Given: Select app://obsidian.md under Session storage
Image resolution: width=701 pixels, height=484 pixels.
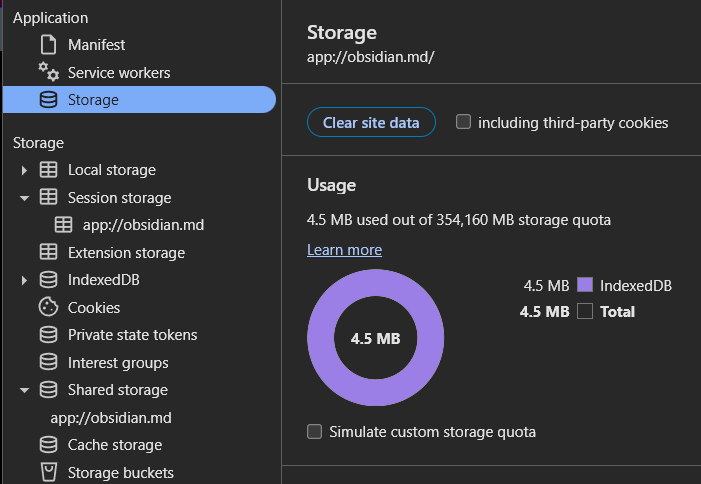Looking at the screenshot, I should (143, 225).
